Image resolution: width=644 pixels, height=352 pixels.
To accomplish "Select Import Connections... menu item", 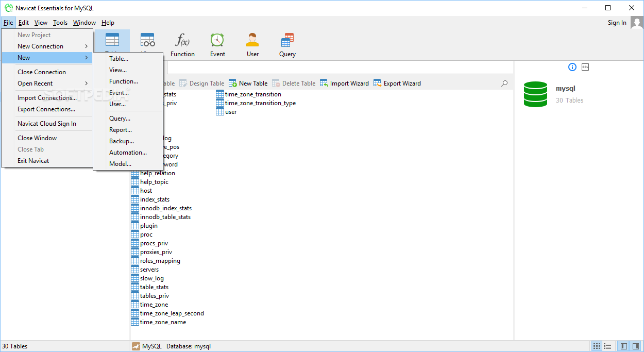I will coord(47,98).
